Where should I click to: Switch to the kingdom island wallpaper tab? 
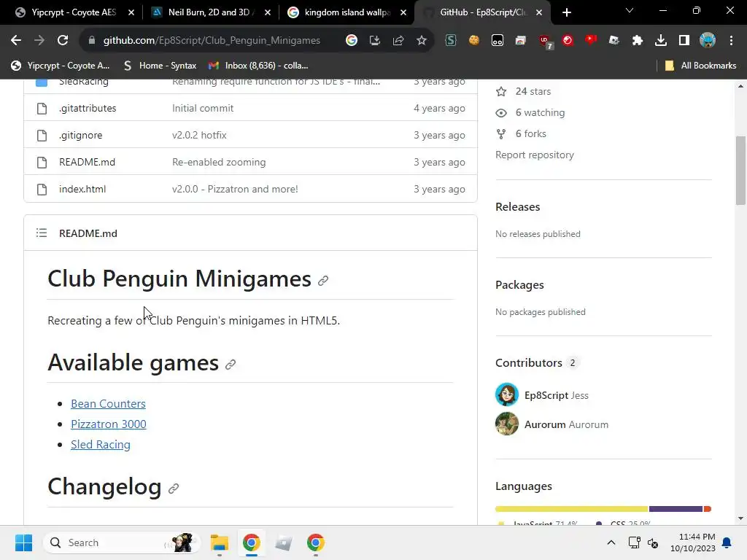coord(347,12)
